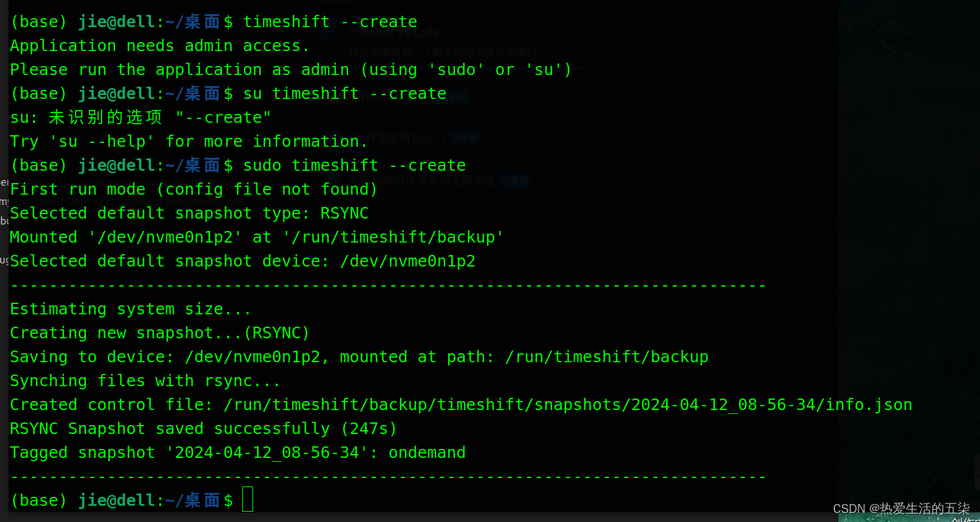The width and height of the screenshot is (980, 522).
Task: Click the line 'su: 未识别的选项 "--create"'
Action: (140, 118)
